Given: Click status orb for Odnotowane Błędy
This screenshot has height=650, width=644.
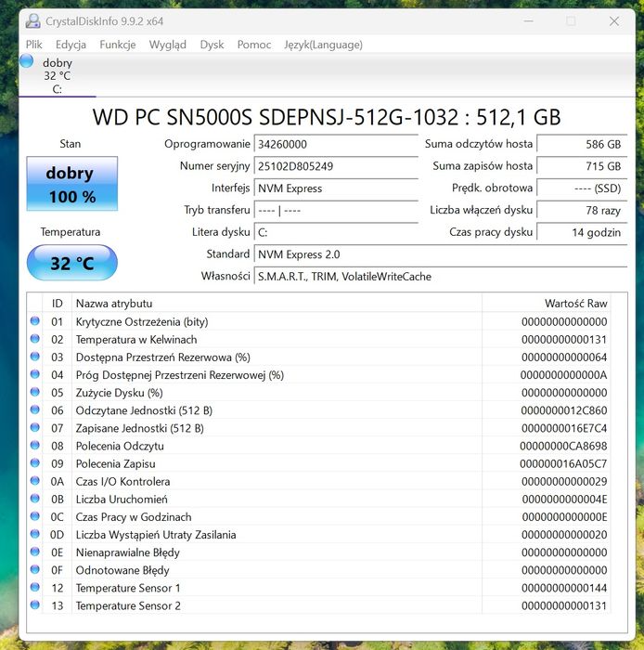Looking at the screenshot, I should (x=34, y=569).
